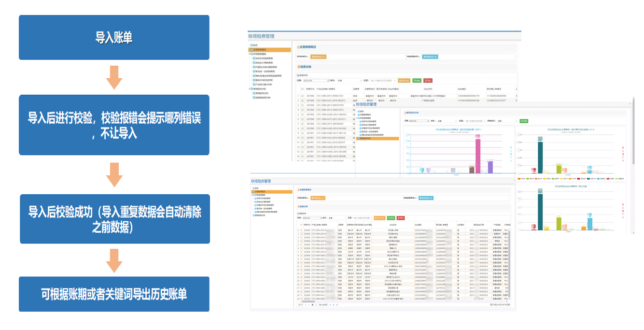Select highlighted 全量数据概述 menu item in top window
This screenshot has width=644, height=330.
(x=270, y=49)
